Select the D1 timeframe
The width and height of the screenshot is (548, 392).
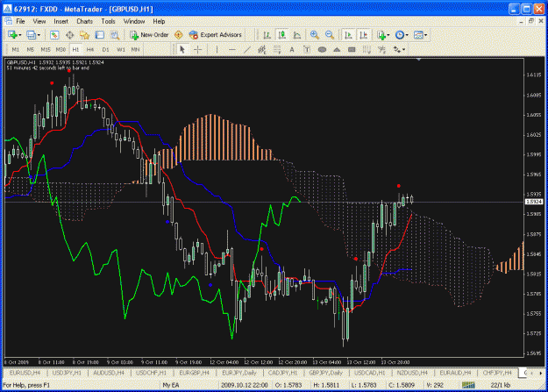pyautogui.click(x=105, y=50)
